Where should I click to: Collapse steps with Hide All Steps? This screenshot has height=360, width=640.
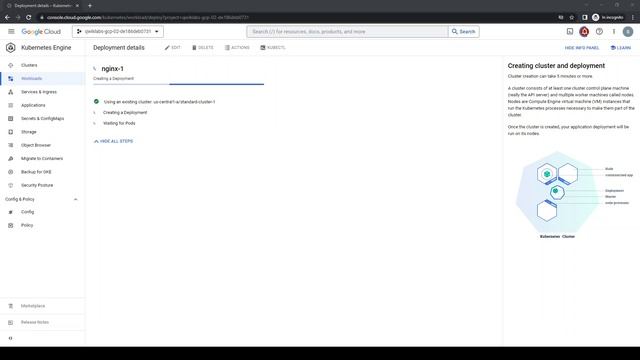tap(113, 141)
